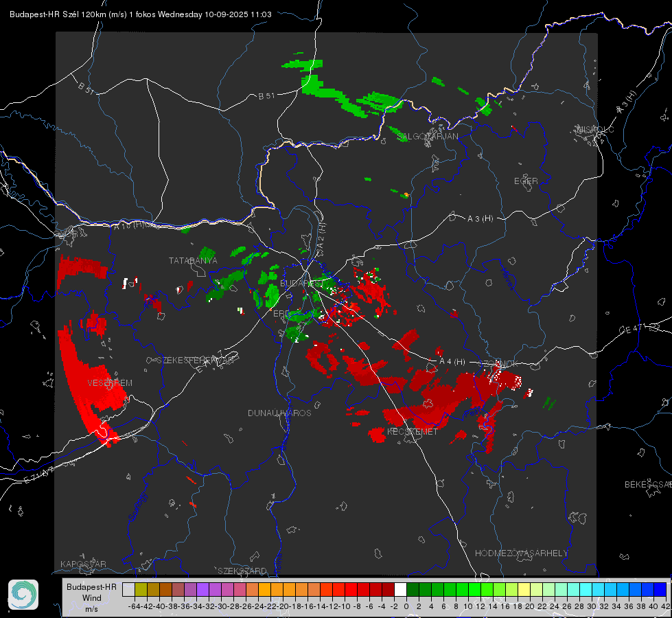Select the deep blue swatch above 40-42
Viewport: 672px width, 618px height.
coord(660,589)
